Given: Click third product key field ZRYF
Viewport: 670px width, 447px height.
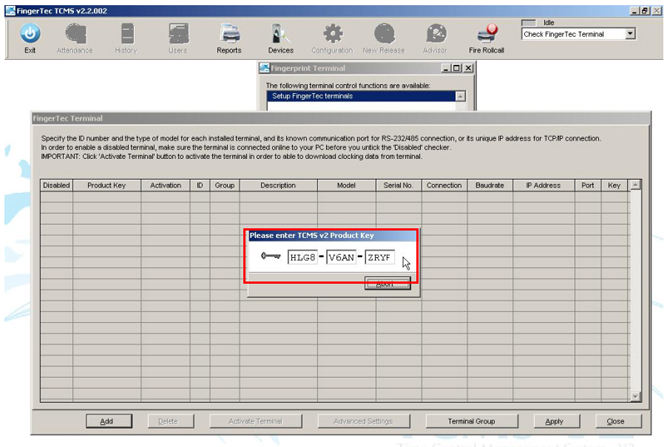Looking at the screenshot, I should point(379,257).
